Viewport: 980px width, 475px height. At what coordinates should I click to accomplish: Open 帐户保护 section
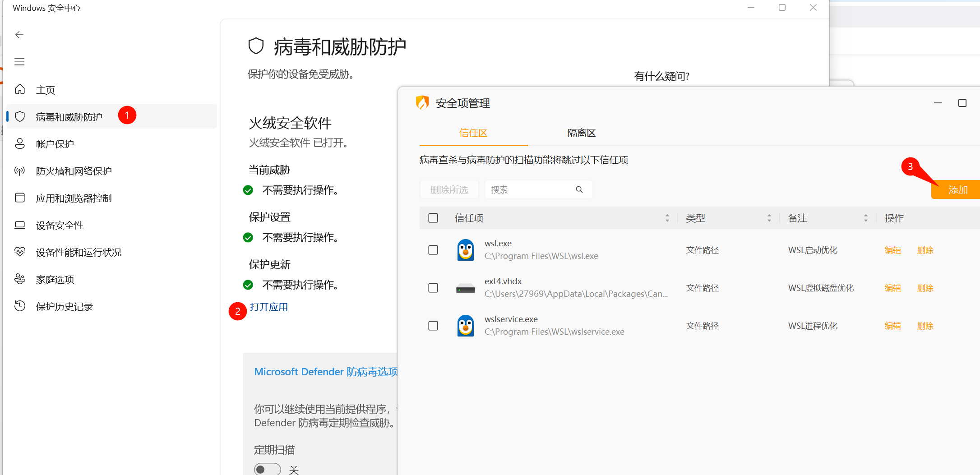(x=112, y=144)
